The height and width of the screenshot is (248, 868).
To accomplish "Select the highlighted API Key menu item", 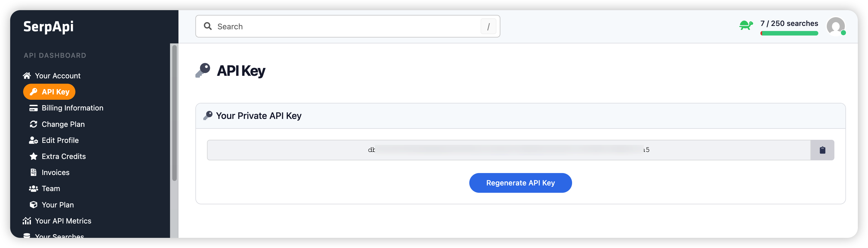I will (49, 92).
